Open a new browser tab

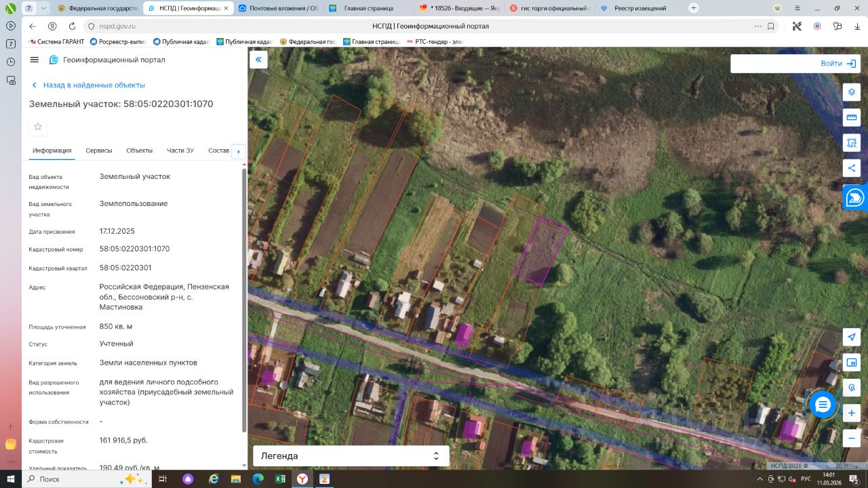coord(693,8)
